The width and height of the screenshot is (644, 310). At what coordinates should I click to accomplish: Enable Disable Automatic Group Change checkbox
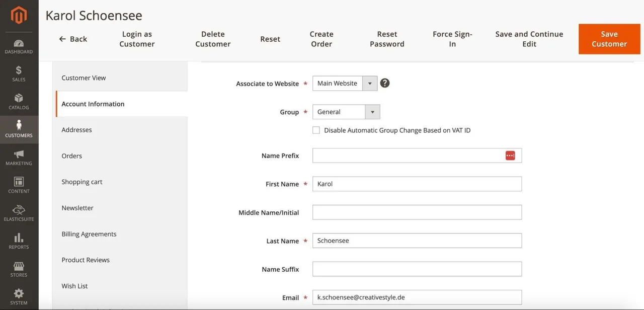coord(316,130)
